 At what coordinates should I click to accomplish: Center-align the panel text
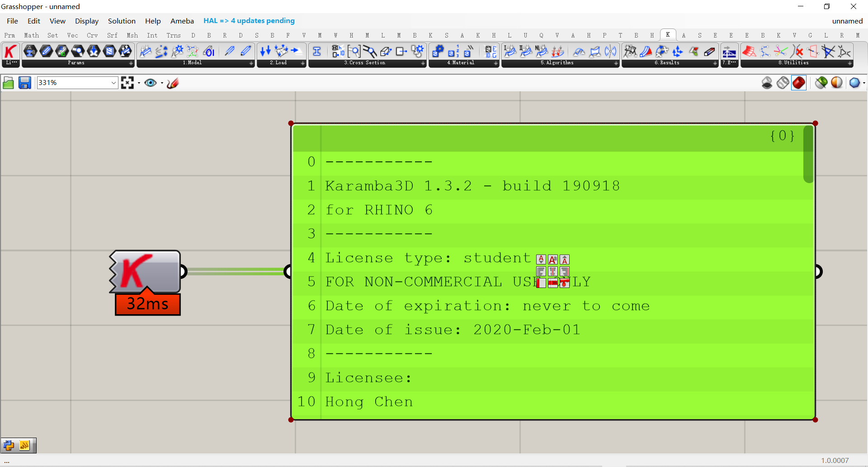point(553,271)
